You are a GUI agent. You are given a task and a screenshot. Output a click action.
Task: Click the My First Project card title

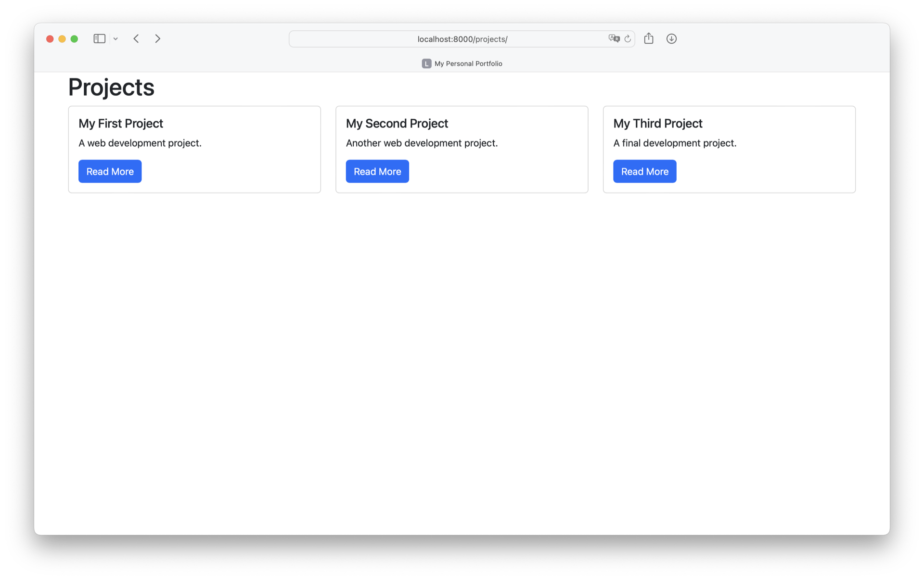[121, 124]
